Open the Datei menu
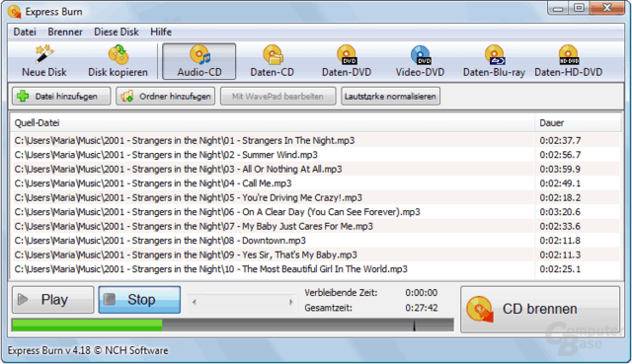Image resolution: width=632 pixels, height=364 pixels. point(25,32)
